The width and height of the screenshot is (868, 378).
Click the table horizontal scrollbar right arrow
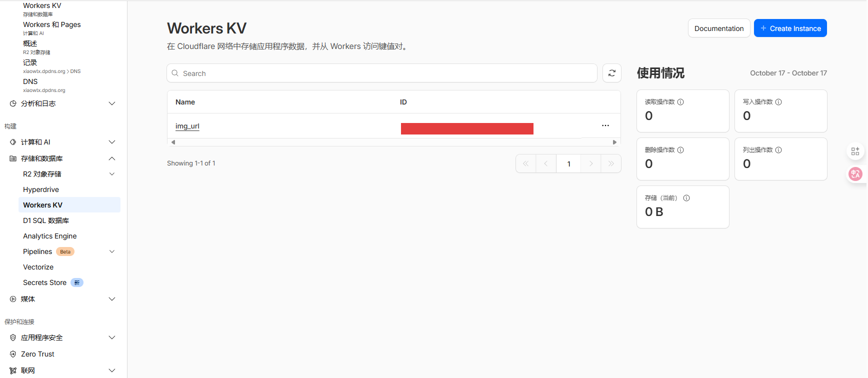pos(614,142)
